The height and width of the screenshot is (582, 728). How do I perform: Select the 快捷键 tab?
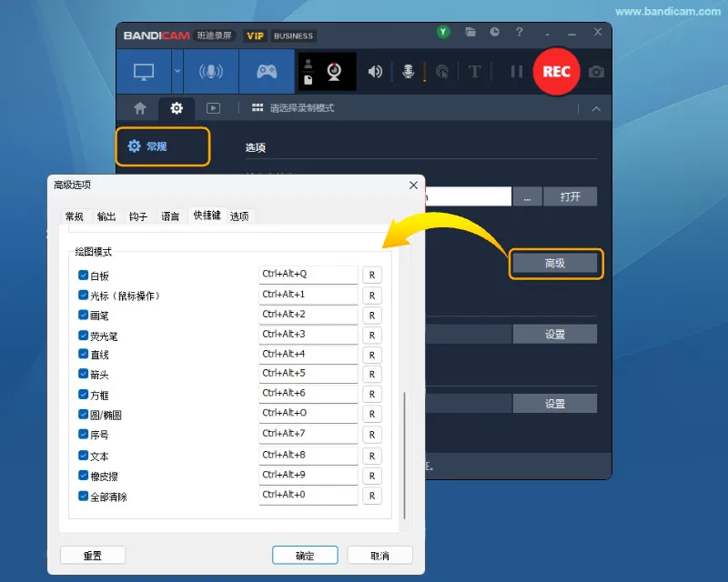pyautogui.click(x=207, y=216)
